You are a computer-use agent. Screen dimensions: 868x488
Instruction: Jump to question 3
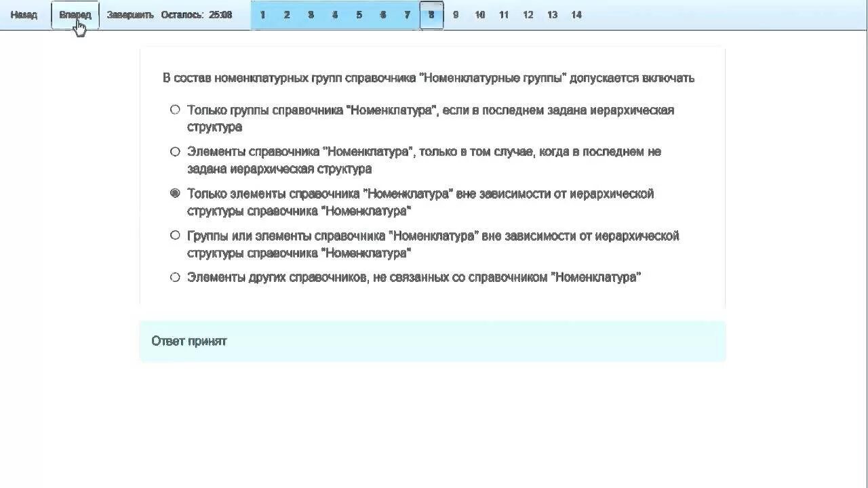click(311, 15)
